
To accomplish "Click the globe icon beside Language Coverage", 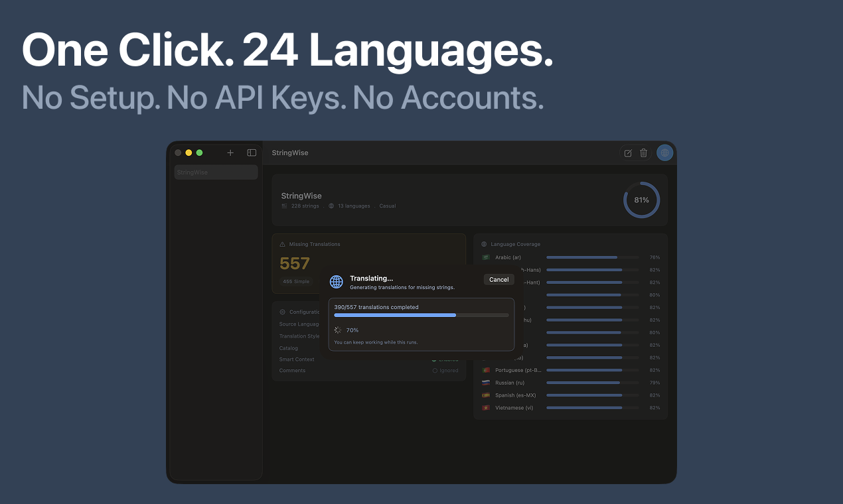I will point(484,244).
